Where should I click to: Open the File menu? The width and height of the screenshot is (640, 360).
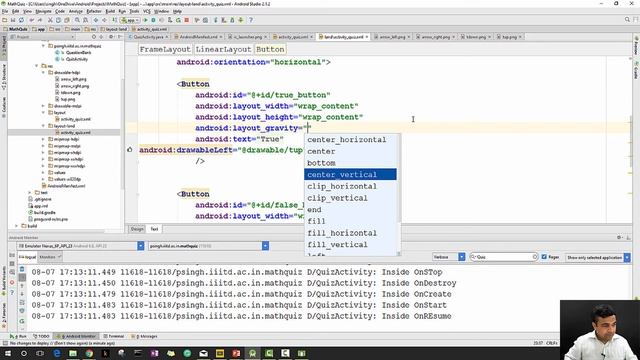click(x=5, y=11)
